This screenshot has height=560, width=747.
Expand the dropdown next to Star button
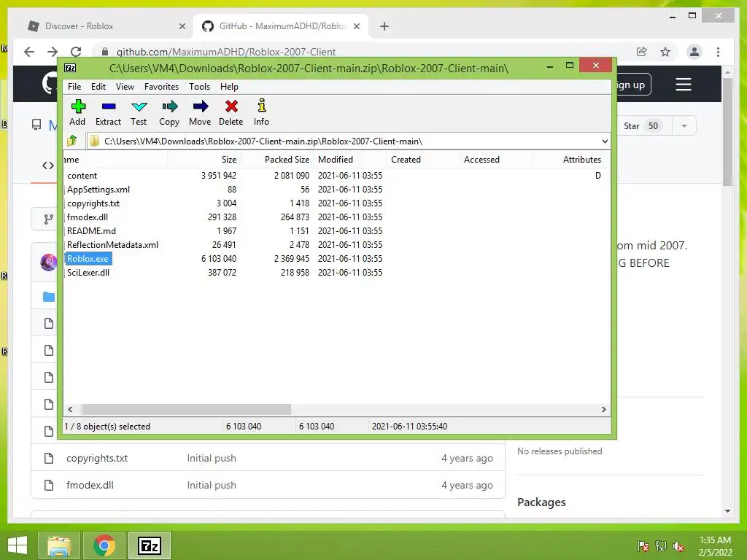click(684, 125)
